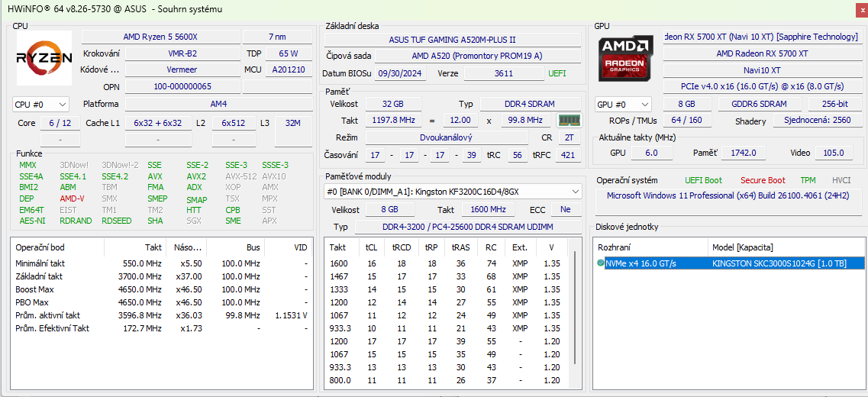Viewport: 868px width, 397px height.
Task: Click the tCL column header in timings table
Action: click(372, 247)
